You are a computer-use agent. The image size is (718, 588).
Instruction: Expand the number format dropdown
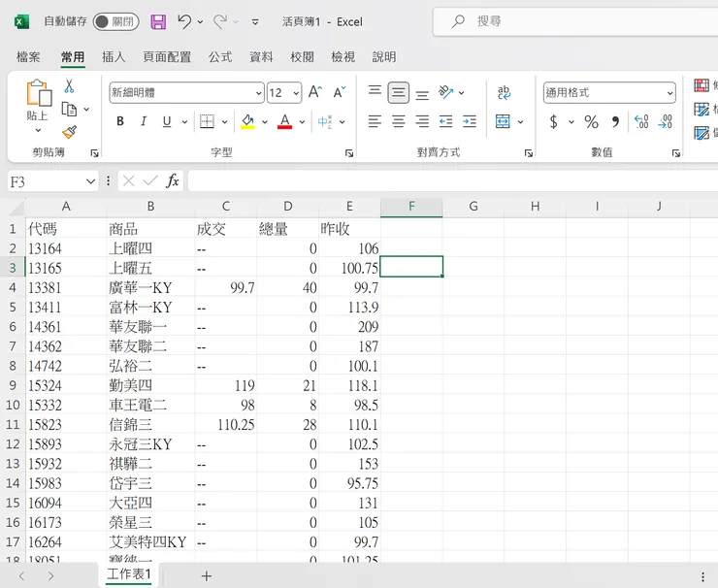[669, 93]
